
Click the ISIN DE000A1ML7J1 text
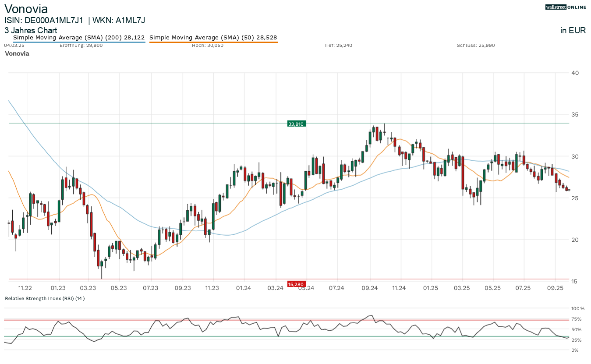coord(44,20)
